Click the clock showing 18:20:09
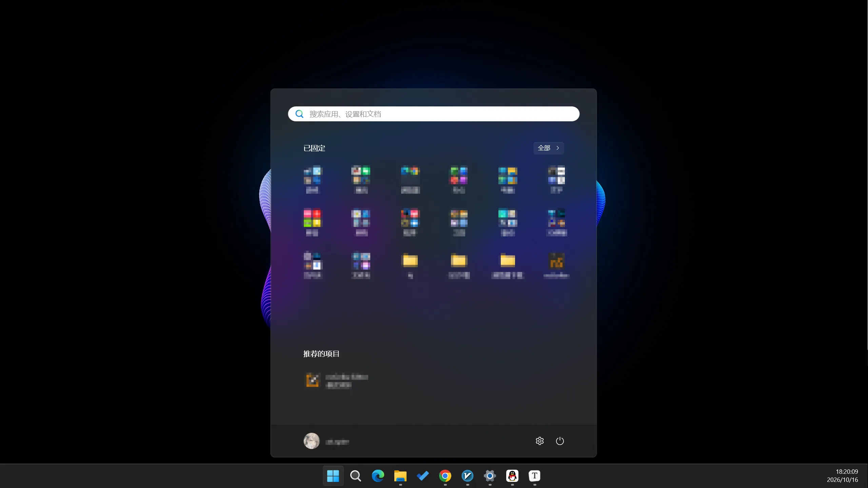 tap(847, 471)
